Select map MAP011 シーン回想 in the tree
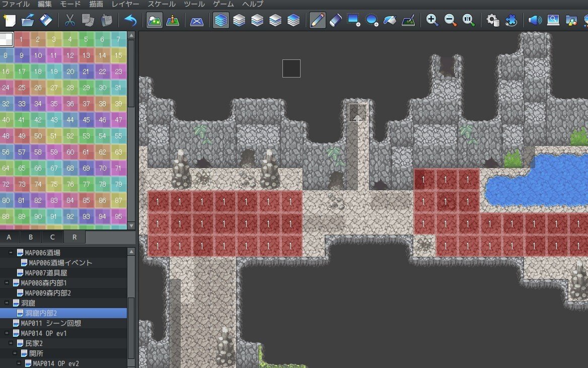Image resolution: width=588 pixels, height=368 pixels. coord(51,323)
